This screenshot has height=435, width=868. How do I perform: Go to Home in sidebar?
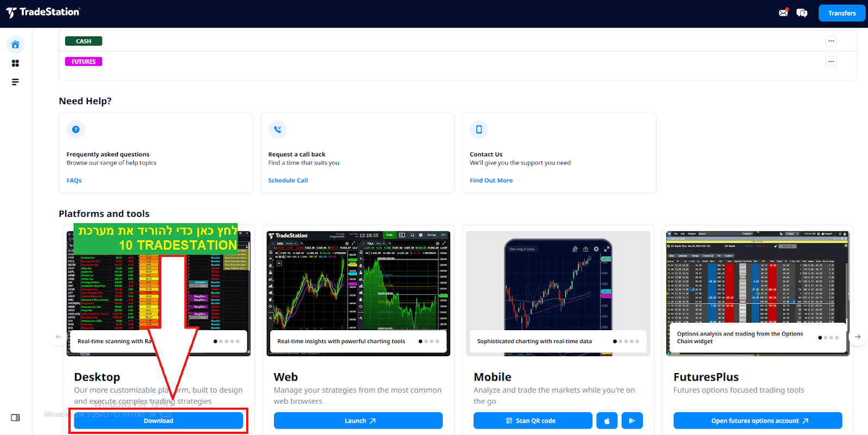tap(15, 45)
